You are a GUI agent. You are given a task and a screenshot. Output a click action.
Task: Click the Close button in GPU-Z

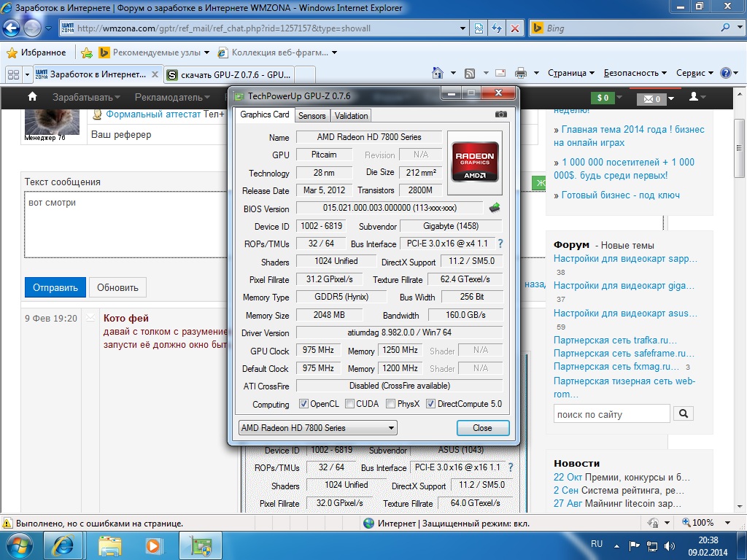tap(483, 427)
